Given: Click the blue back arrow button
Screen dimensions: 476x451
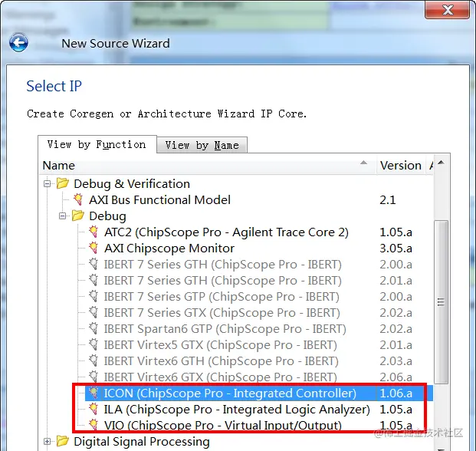Looking at the screenshot, I should tap(18, 42).
